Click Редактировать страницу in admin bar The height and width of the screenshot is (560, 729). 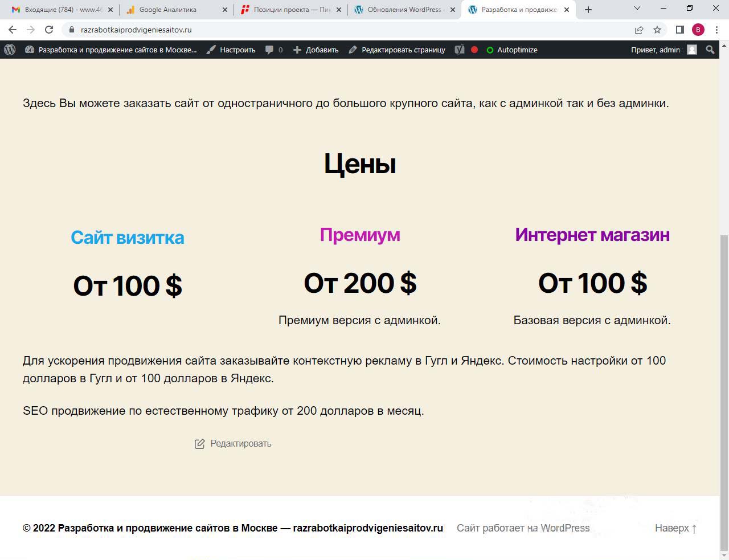tap(397, 50)
